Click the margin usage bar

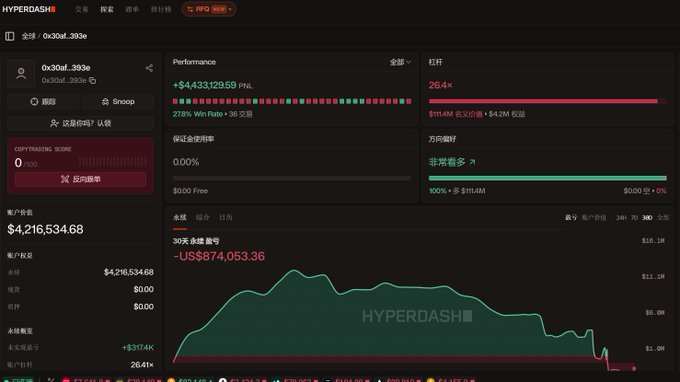[291, 178]
